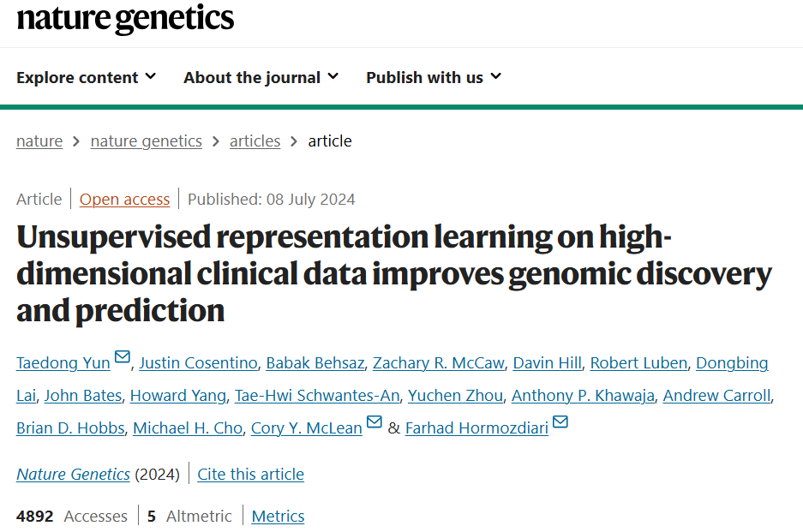803x532 pixels.
Task: Click envelope icon after Farhad Hormozdiari
Action: coord(560,422)
